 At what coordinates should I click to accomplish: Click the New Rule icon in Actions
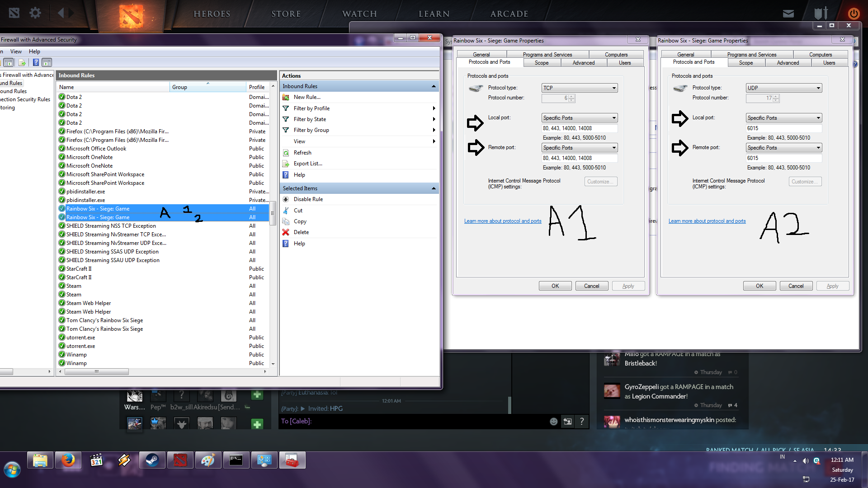(x=286, y=97)
